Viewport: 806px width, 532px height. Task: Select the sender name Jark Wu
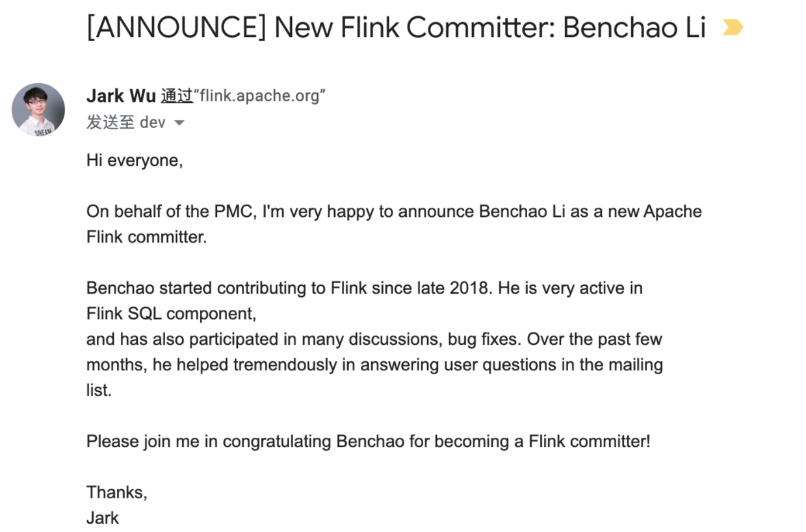[121, 95]
